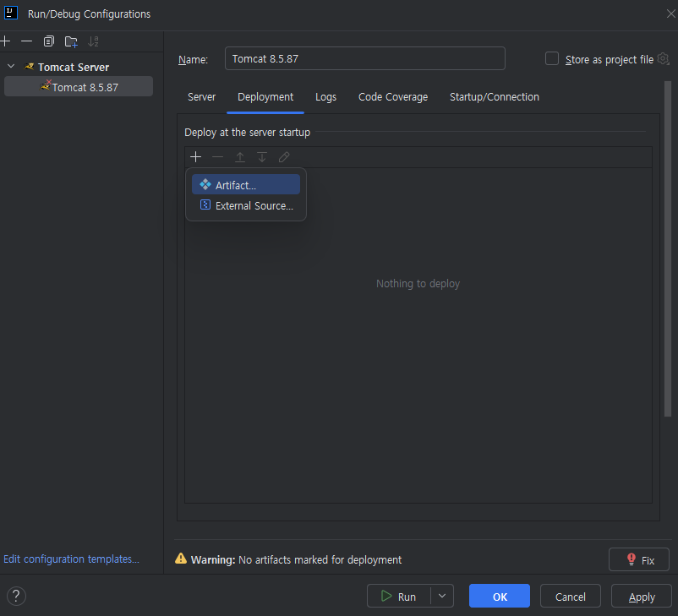
Task: Switch to the Server tab
Action: 201,97
